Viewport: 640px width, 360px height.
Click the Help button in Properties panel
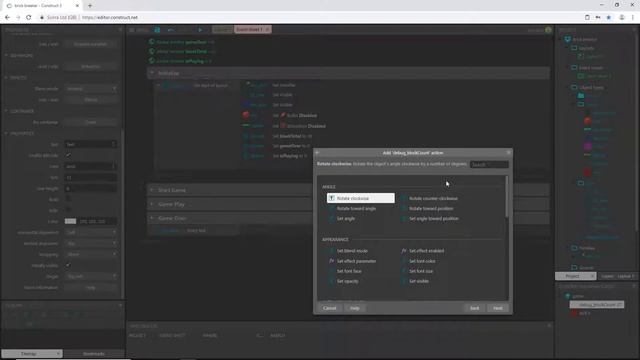(x=91, y=287)
